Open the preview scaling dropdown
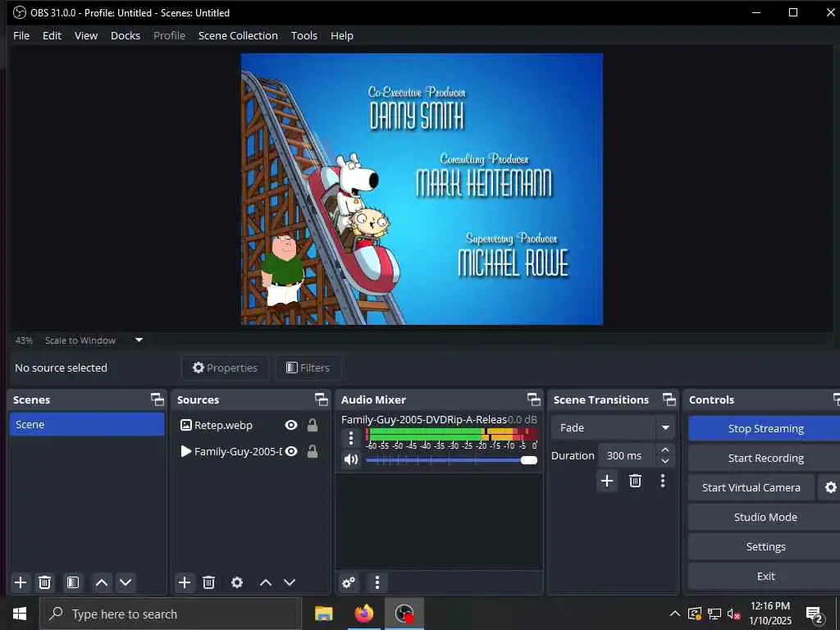The height and width of the screenshot is (630, 840). pyautogui.click(x=139, y=340)
